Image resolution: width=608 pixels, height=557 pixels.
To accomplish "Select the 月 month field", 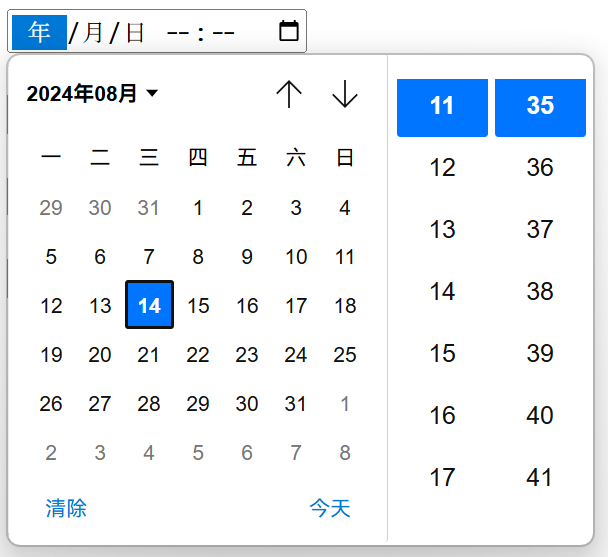I will tap(93, 32).
